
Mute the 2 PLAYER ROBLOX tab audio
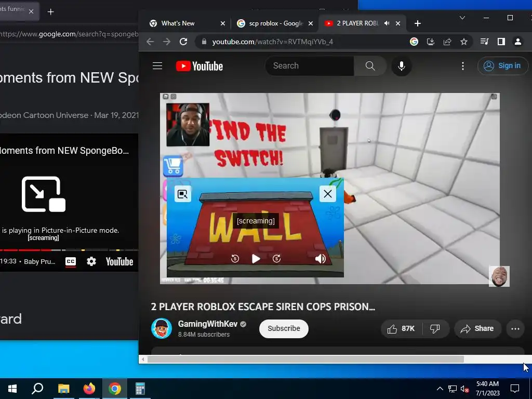pos(387,23)
